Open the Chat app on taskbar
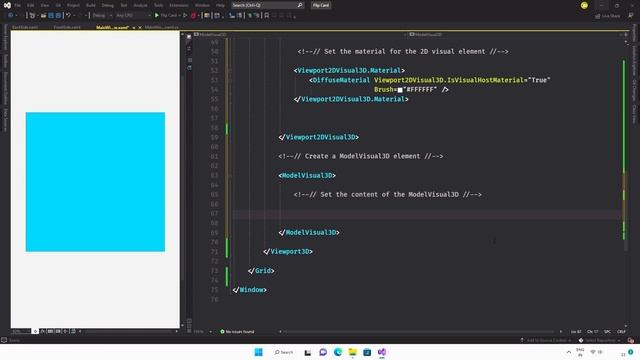Image resolution: width=640 pixels, height=360 pixels. pyautogui.click(x=323, y=352)
